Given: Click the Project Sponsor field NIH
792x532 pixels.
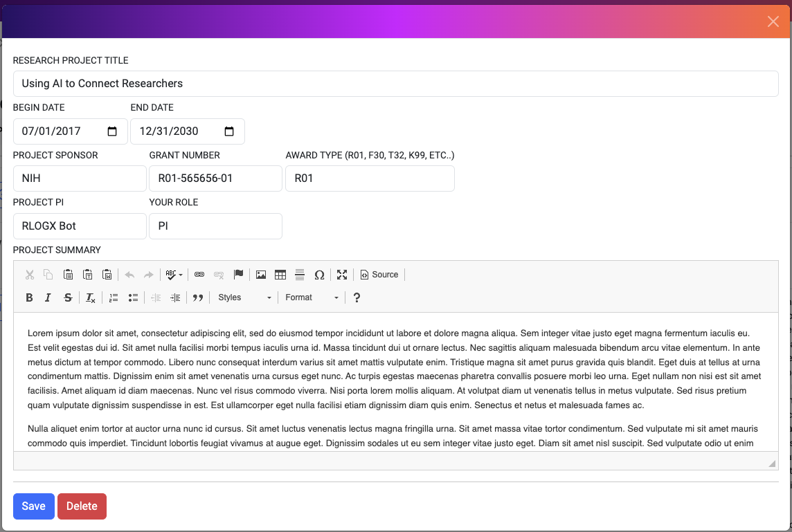Looking at the screenshot, I should tap(80, 178).
